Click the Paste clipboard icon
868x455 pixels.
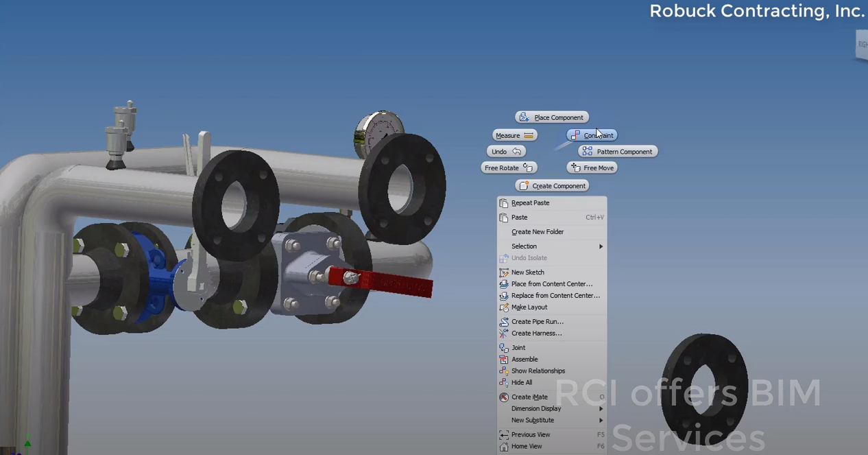pyautogui.click(x=504, y=218)
